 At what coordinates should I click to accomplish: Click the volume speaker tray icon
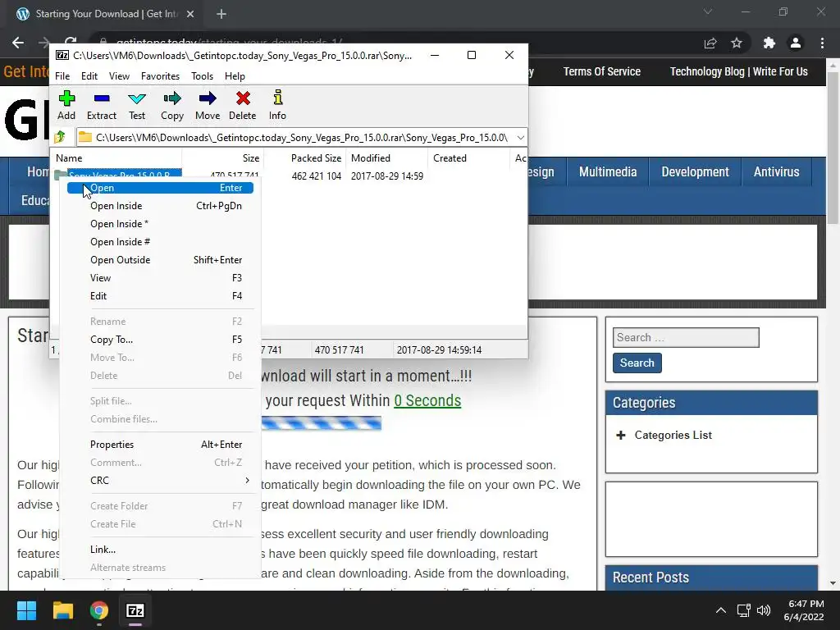point(764,610)
